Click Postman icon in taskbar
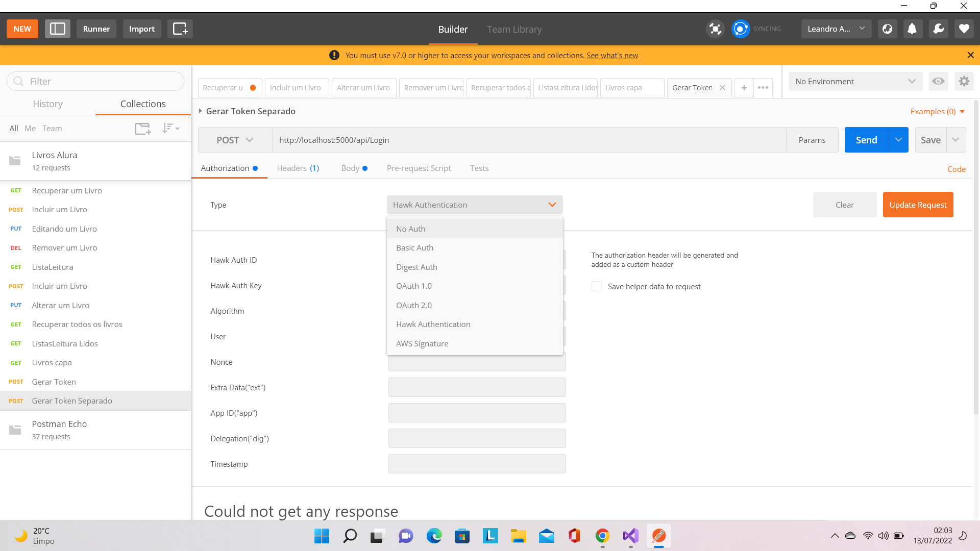Screen dimensions: 980x551 658,536
